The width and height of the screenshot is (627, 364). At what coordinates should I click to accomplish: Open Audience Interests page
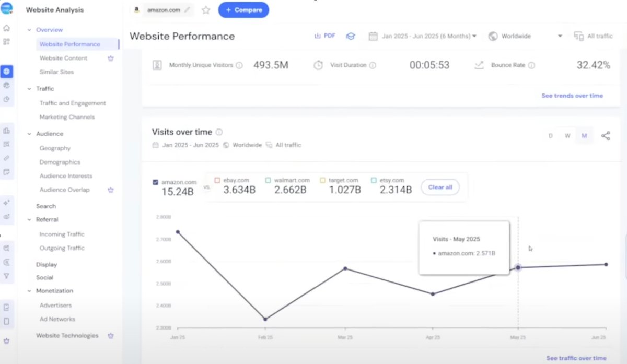(x=66, y=176)
